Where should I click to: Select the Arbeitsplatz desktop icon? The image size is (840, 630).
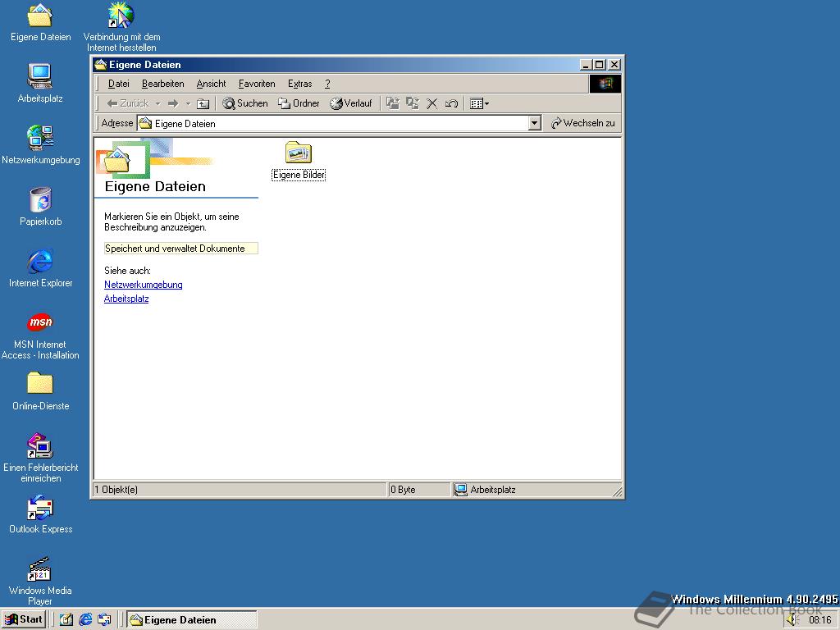click(40, 83)
